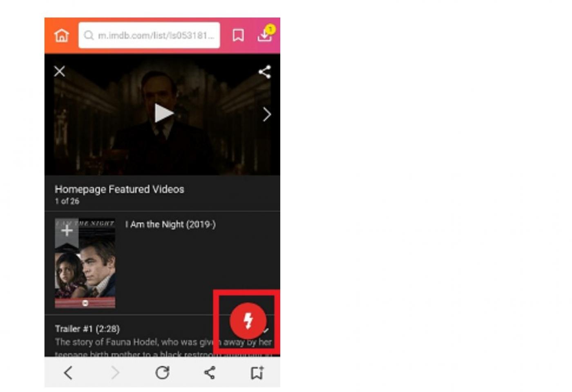Open the downloads icon showing badge "1"
Viewport: 572px width, 392px height.
(265, 36)
